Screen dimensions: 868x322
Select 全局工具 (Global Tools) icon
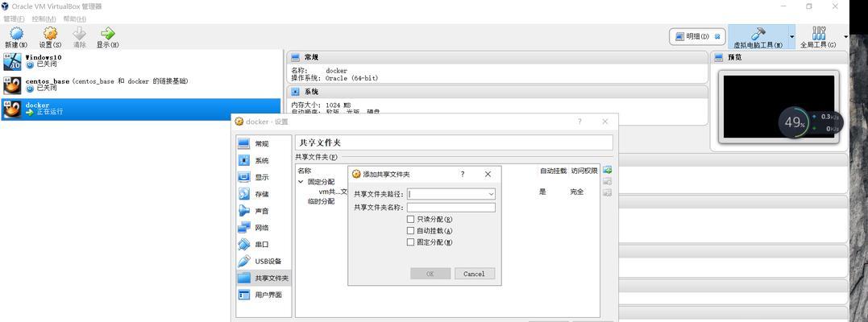818,33
